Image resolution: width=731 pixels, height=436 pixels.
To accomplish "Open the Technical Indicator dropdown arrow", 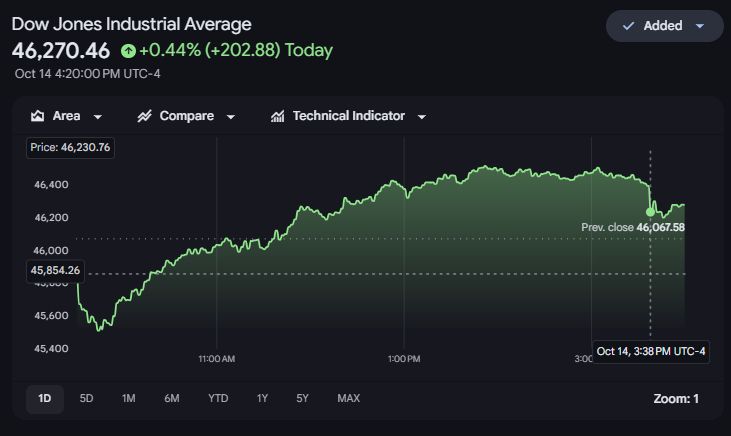I will click(x=422, y=117).
